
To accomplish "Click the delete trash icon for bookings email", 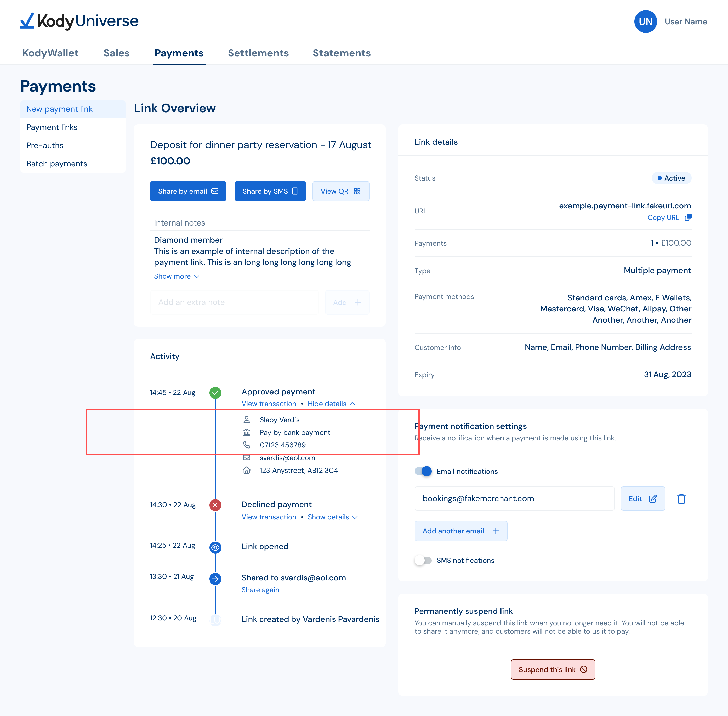I will tap(681, 499).
